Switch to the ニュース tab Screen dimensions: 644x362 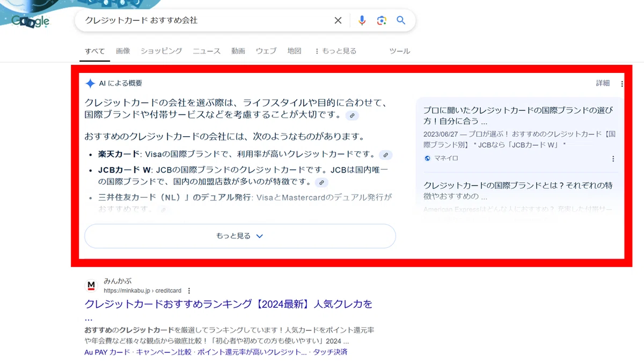(x=207, y=51)
